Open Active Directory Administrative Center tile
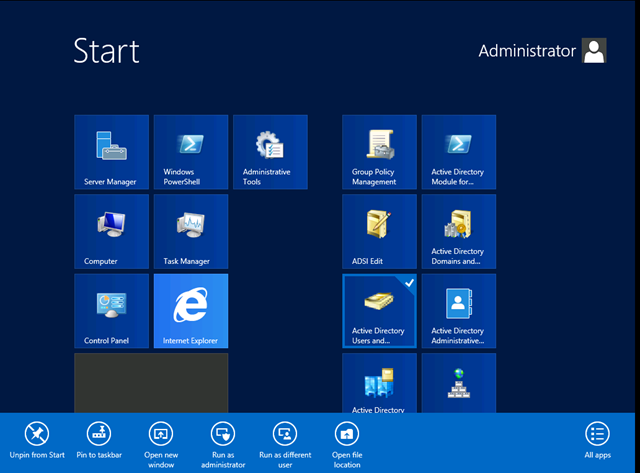 coord(459,311)
